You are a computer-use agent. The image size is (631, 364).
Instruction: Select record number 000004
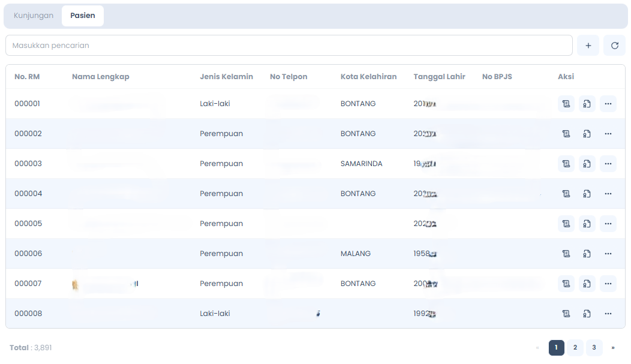click(28, 194)
